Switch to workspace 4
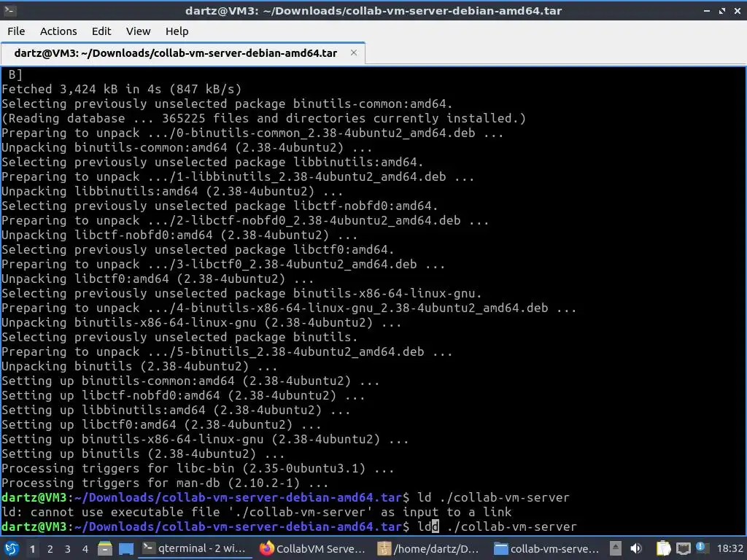The image size is (747, 560). tap(85, 549)
